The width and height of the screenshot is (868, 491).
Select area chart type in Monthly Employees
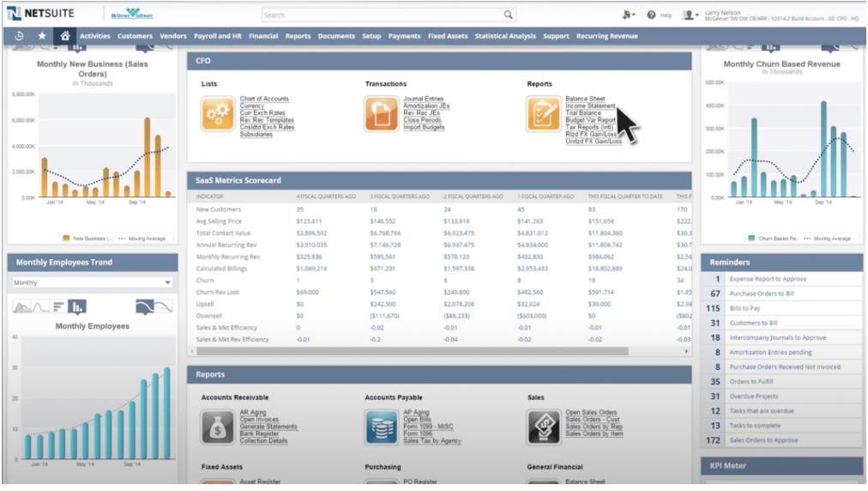[22, 306]
